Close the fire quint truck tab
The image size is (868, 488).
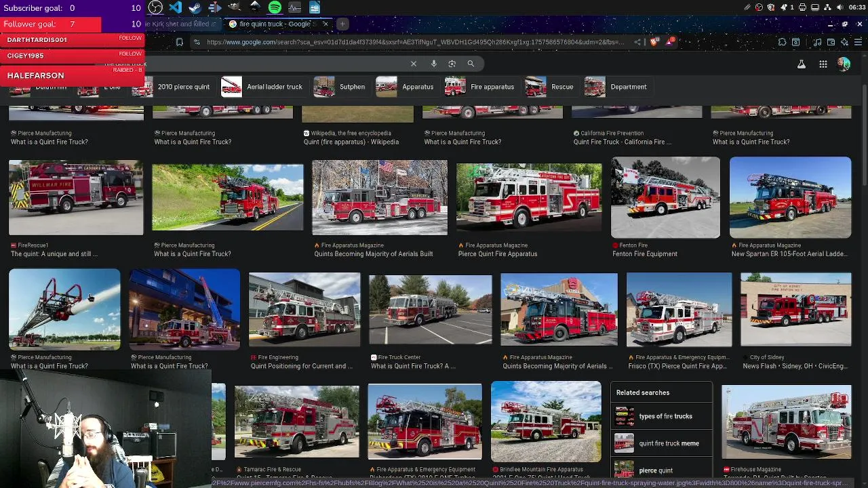pyautogui.click(x=325, y=24)
